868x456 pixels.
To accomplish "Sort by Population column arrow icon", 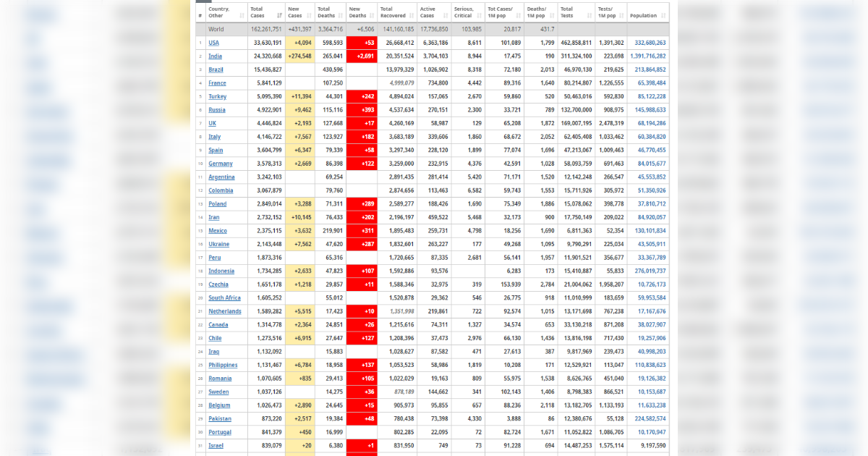I will [x=662, y=16].
